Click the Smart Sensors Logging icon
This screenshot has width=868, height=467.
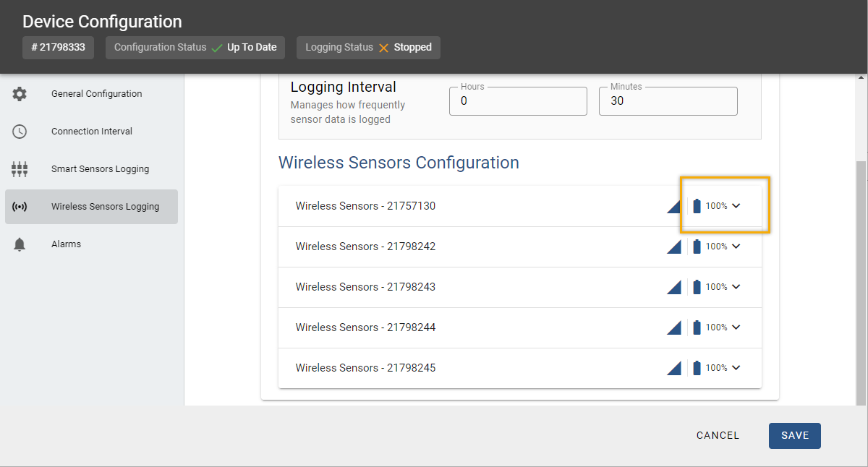coord(20,169)
